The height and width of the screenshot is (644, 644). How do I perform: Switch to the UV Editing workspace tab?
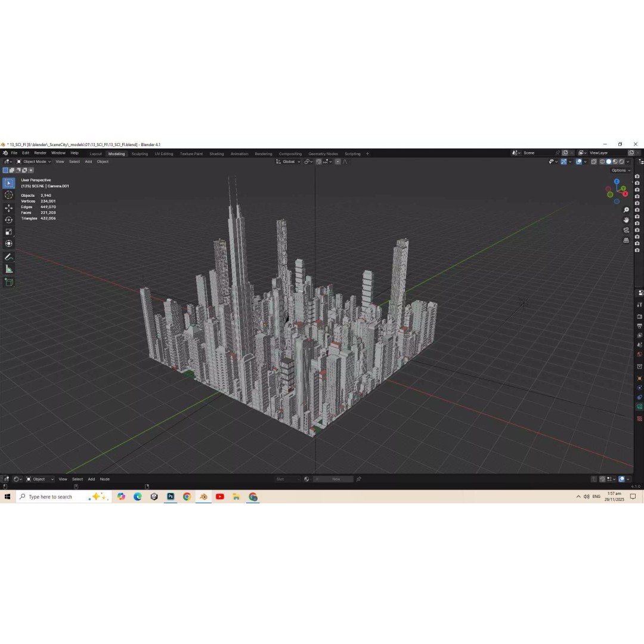164,154
